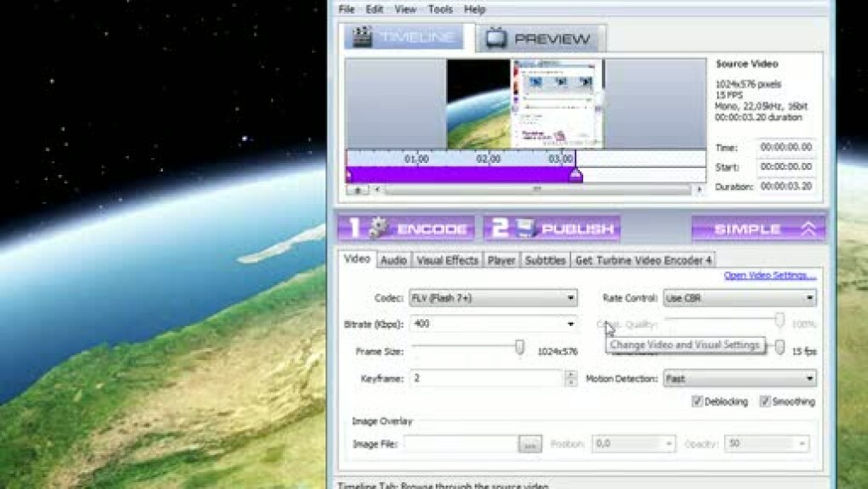Open the Bitrate (Kbps) dropdown
The height and width of the screenshot is (489, 868).
click(570, 324)
